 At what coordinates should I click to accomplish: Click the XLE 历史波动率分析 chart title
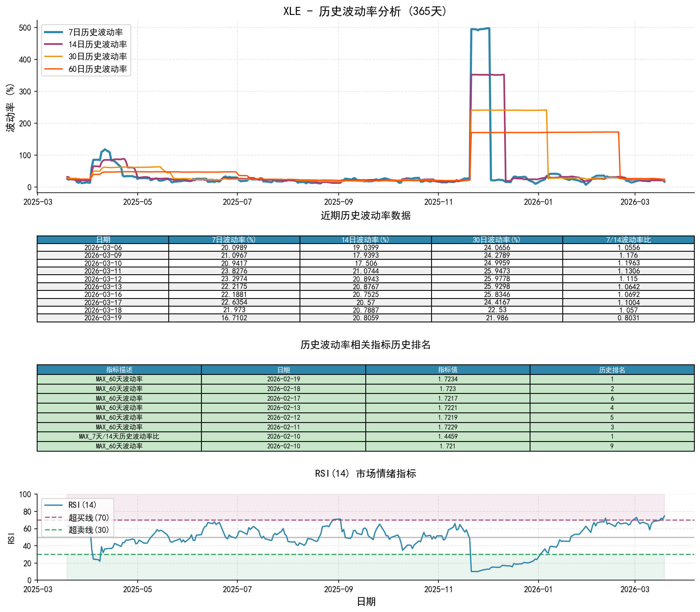(x=365, y=11)
